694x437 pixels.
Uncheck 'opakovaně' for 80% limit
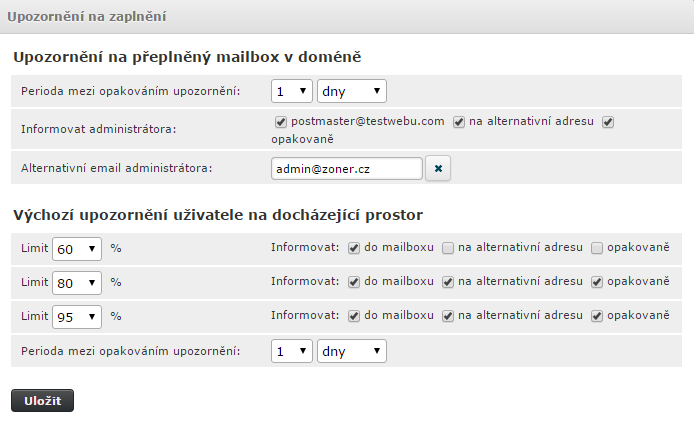click(597, 282)
